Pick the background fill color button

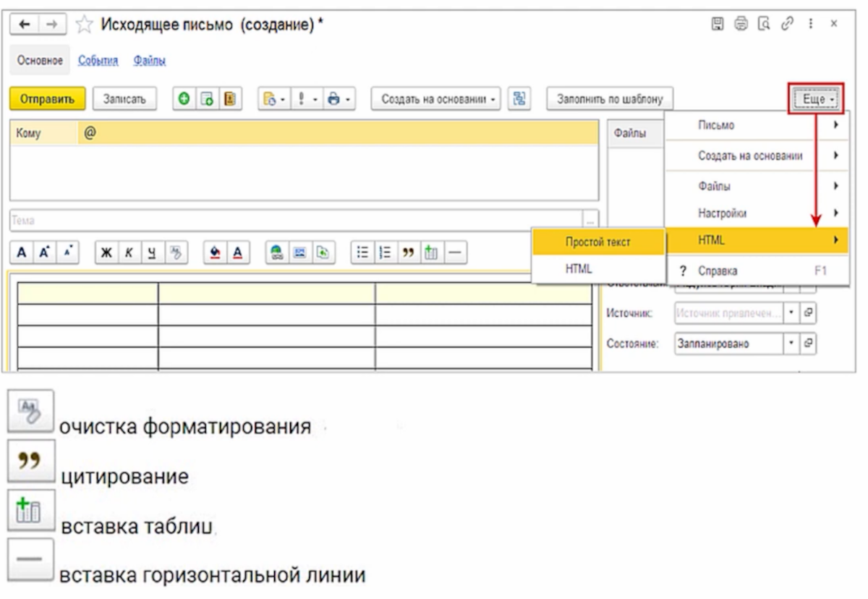coord(216,252)
